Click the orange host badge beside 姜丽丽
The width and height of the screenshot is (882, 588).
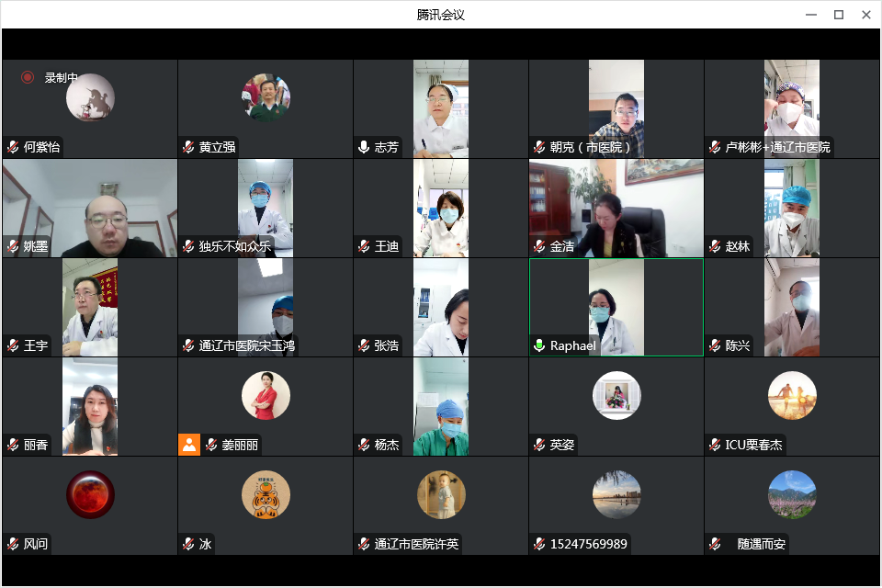click(x=189, y=445)
